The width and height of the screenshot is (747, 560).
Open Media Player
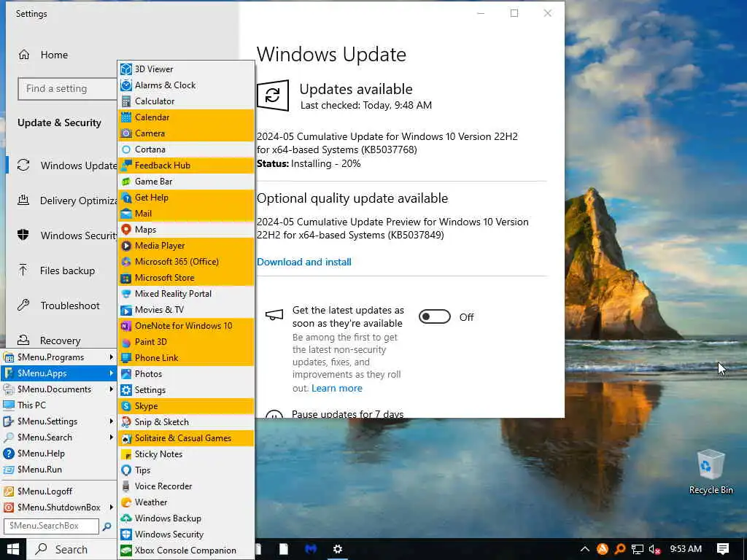186,246
